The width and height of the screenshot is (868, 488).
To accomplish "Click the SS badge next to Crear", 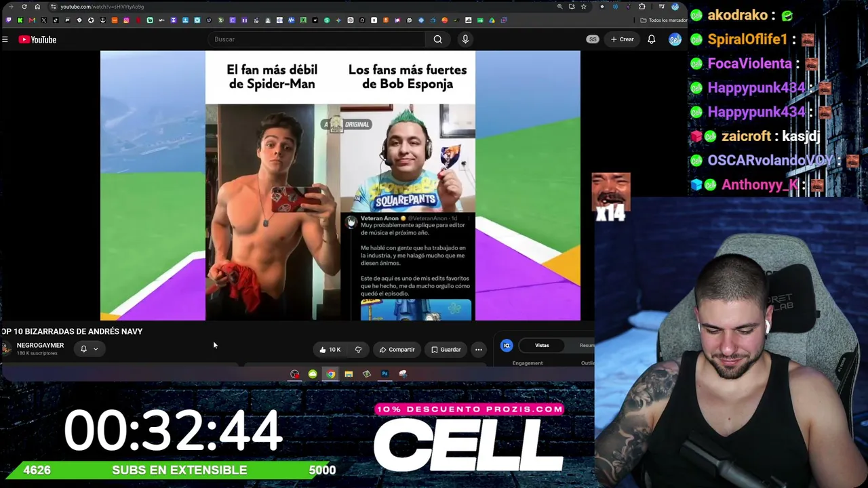I will pyautogui.click(x=593, y=39).
